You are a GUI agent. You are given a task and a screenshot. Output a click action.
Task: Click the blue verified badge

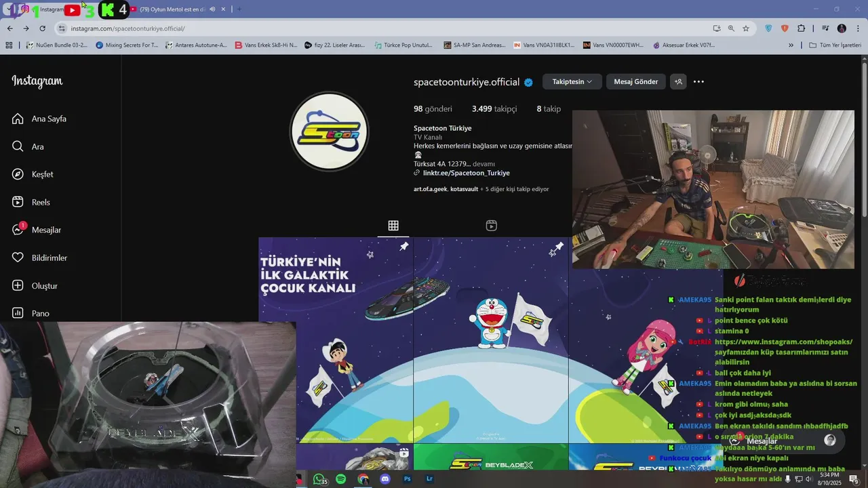[x=528, y=82]
